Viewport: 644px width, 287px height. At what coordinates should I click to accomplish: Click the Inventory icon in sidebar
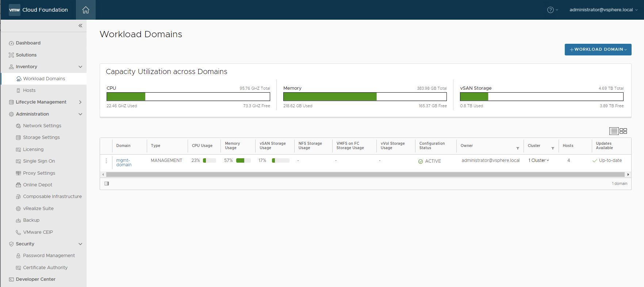(x=11, y=67)
